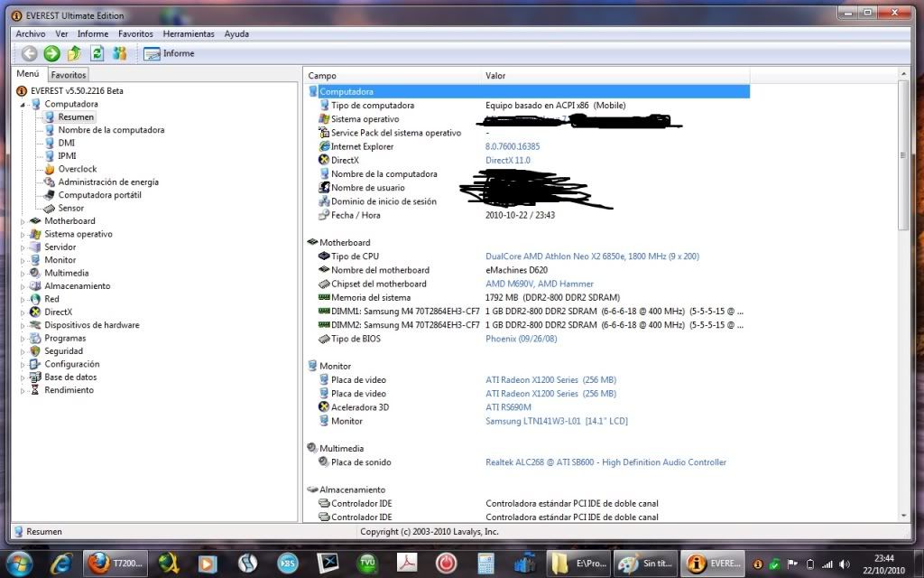Viewport: 924px width, 578px height.
Task: Click the Sensor icon in tree
Action: coord(50,209)
